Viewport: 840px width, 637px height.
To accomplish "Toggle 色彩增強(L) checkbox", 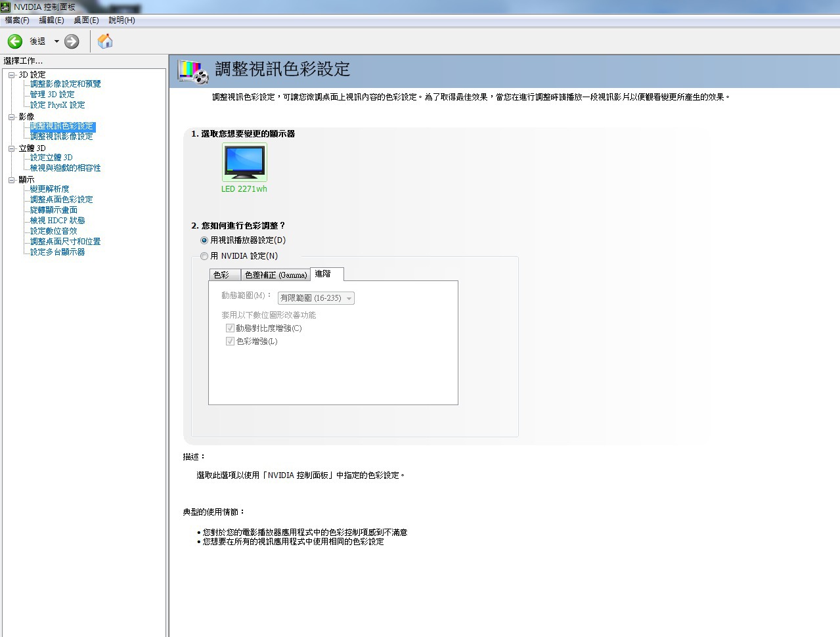I will [x=230, y=341].
